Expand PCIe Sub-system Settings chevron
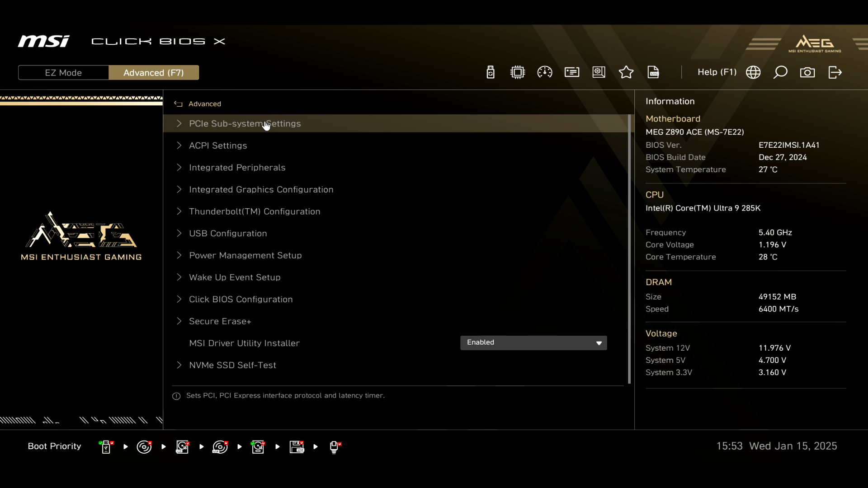 [179, 123]
